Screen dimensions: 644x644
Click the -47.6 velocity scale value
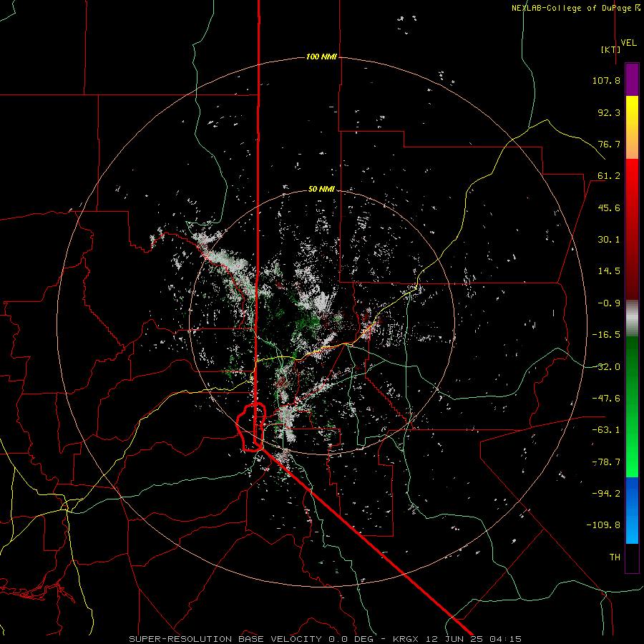click(606, 399)
